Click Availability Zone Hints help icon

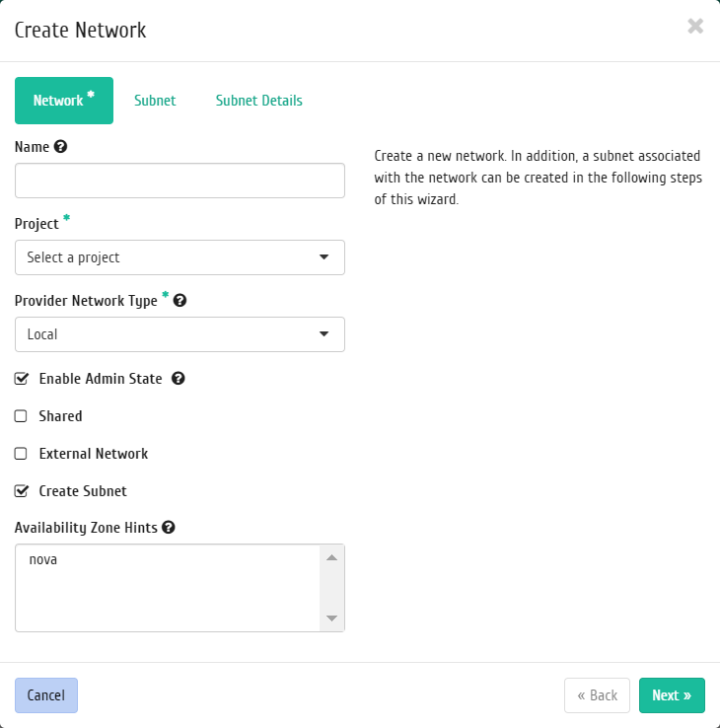point(169,528)
